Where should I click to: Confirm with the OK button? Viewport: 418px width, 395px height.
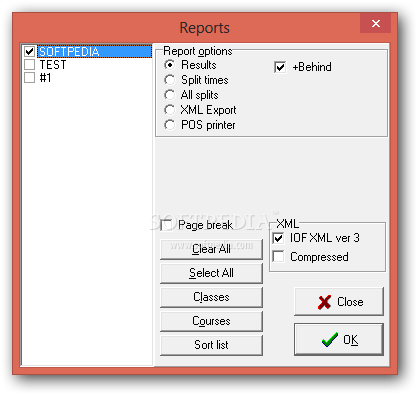point(339,339)
